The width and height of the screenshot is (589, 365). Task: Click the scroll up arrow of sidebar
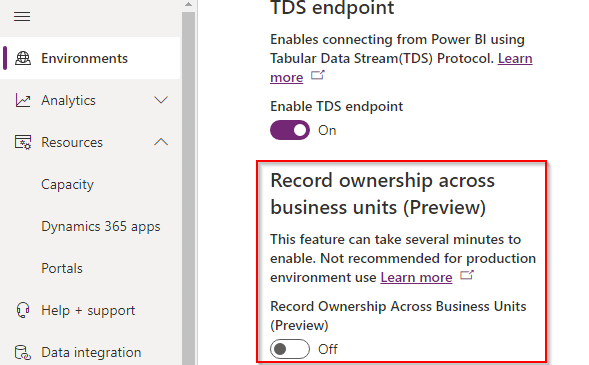(189, 5)
